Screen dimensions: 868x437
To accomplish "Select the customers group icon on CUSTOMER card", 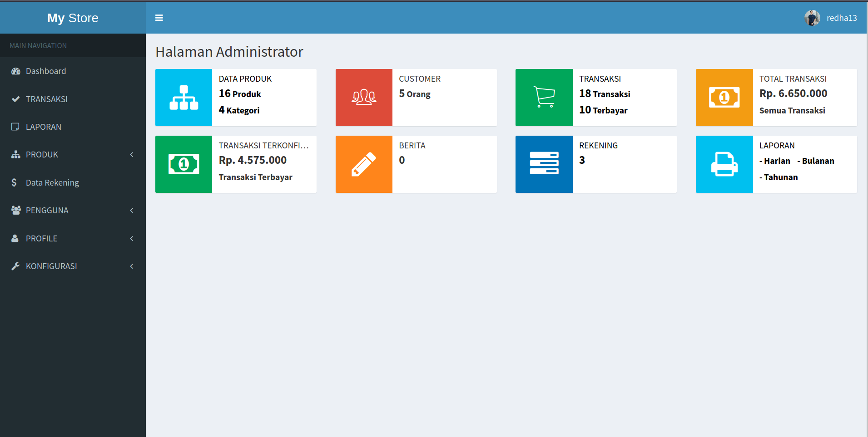I will tap(363, 97).
